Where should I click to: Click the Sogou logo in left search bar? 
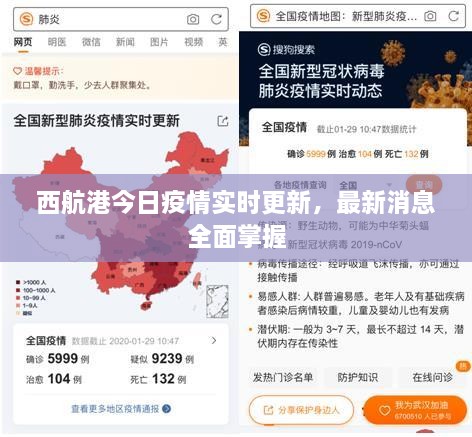pos(26,19)
